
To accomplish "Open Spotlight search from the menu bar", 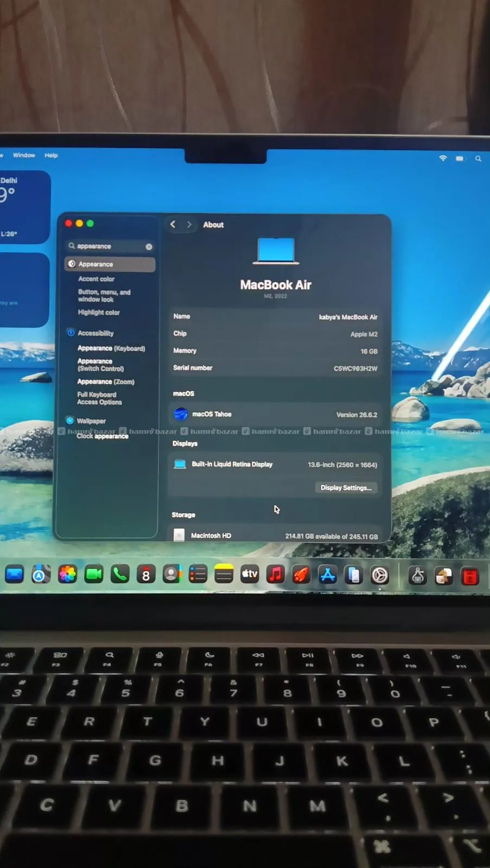I will (478, 158).
